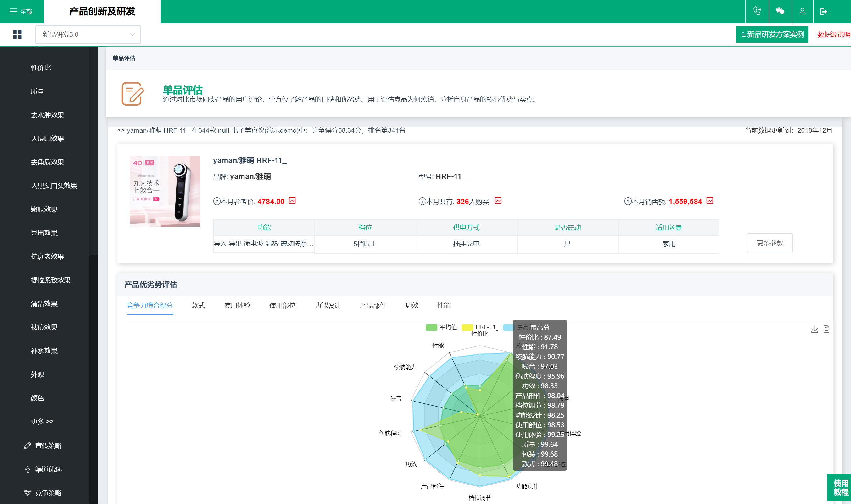Select 性价比 in the sidebar
Image resolution: width=851 pixels, height=504 pixels.
click(41, 68)
